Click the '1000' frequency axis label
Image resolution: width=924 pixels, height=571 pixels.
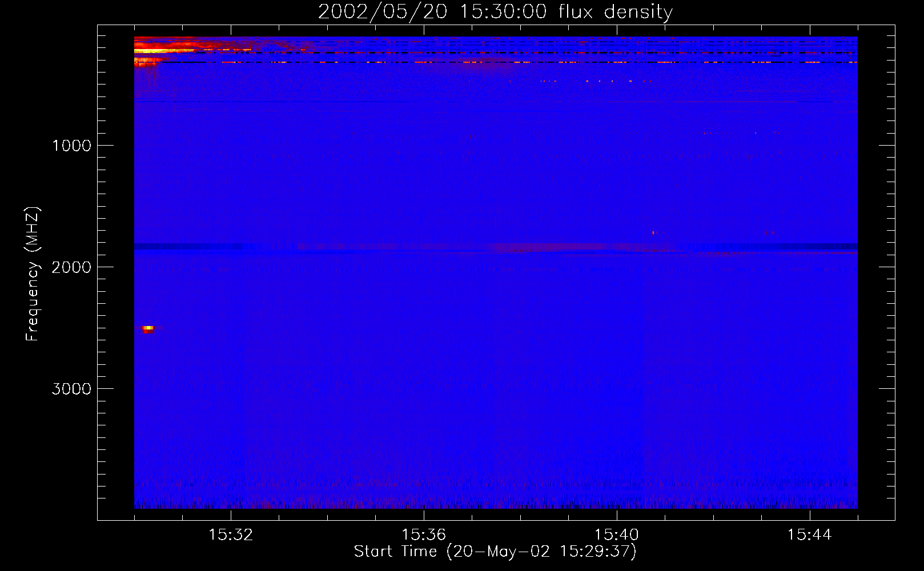point(71,146)
